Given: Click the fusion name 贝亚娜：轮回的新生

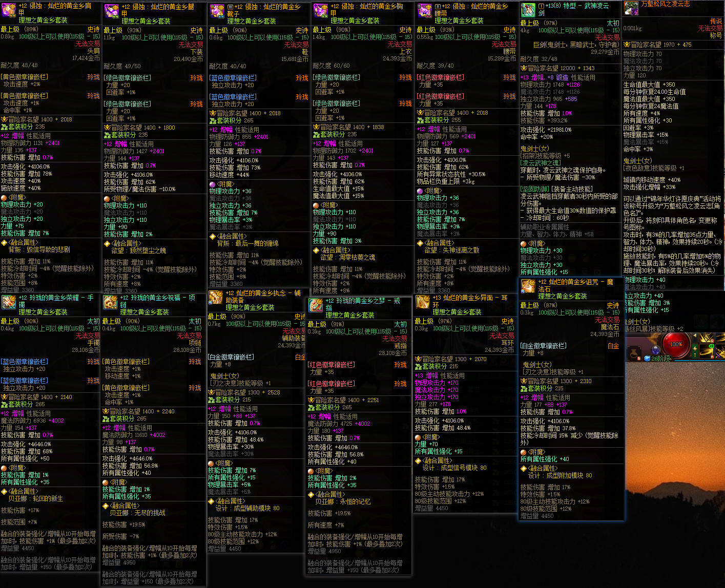Looking at the screenshot, I should [36, 499].
